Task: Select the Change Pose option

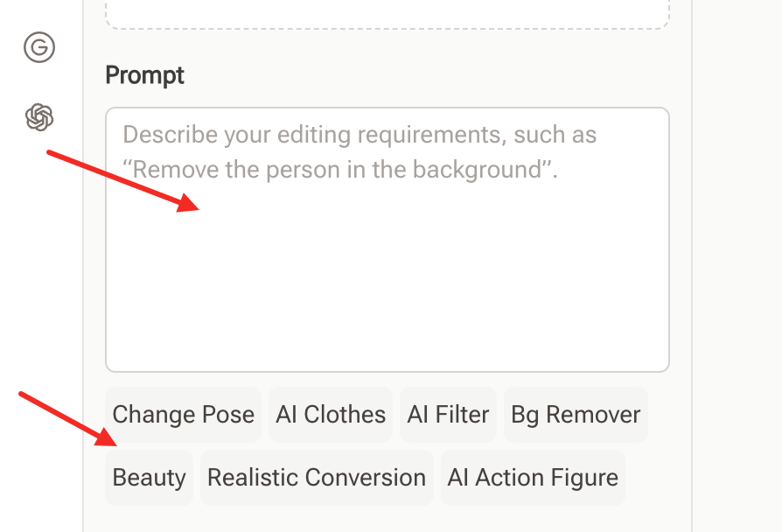Action: 183,414
